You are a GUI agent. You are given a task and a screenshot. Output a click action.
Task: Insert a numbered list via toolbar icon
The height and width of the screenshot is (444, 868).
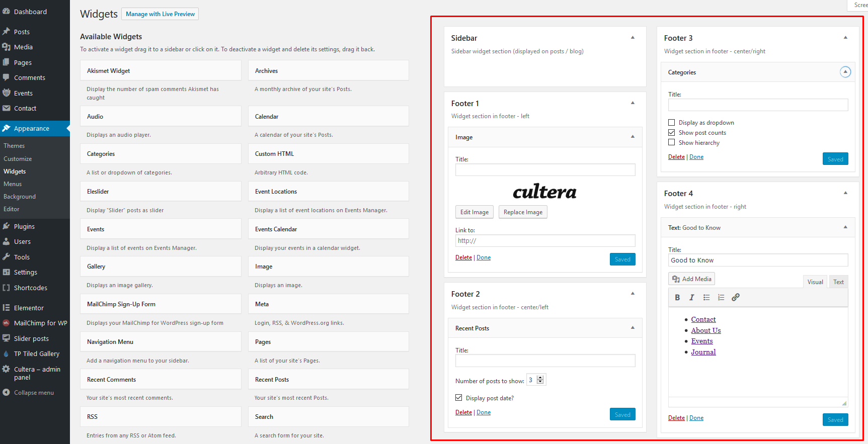click(721, 298)
